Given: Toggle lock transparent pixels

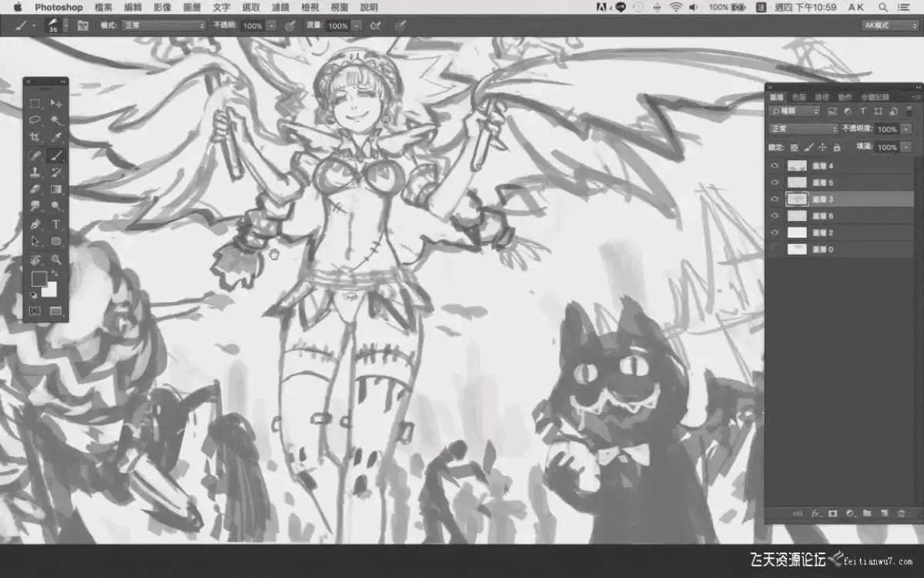Looking at the screenshot, I should coord(795,147).
